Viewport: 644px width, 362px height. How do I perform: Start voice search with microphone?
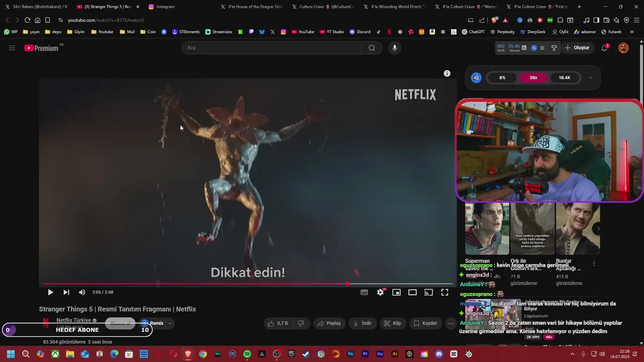pos(394,48)
